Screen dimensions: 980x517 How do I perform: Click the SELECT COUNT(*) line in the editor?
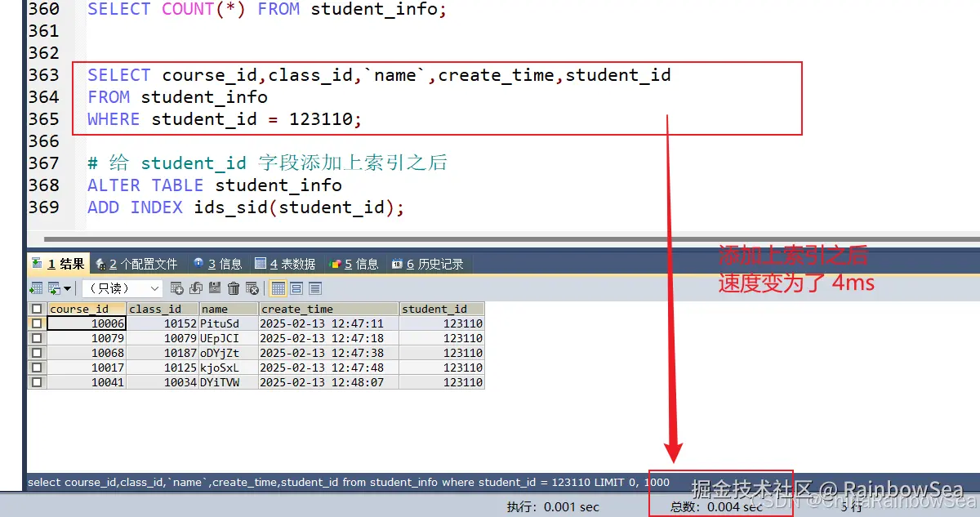(x=267, y=10)
